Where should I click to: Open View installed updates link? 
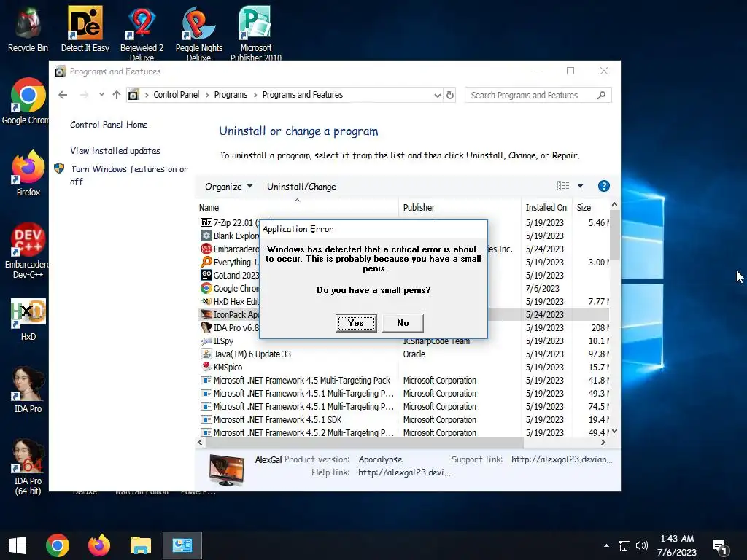click(115, 151)
